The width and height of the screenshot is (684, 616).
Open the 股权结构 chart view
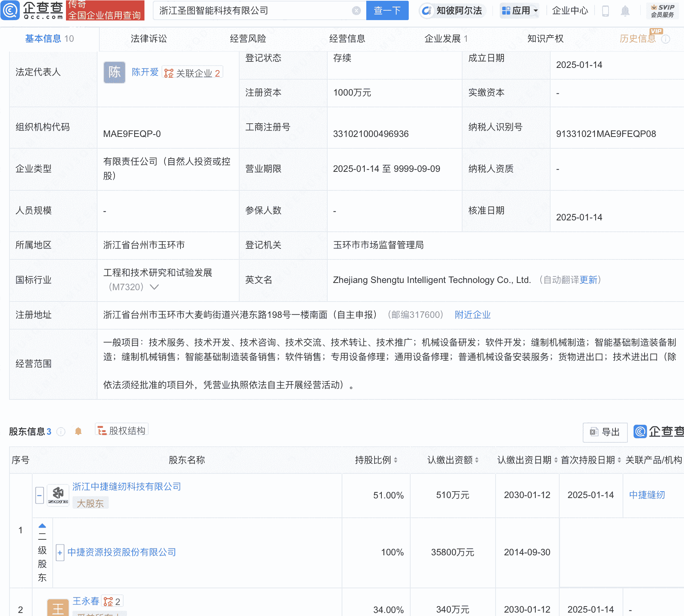121,431
